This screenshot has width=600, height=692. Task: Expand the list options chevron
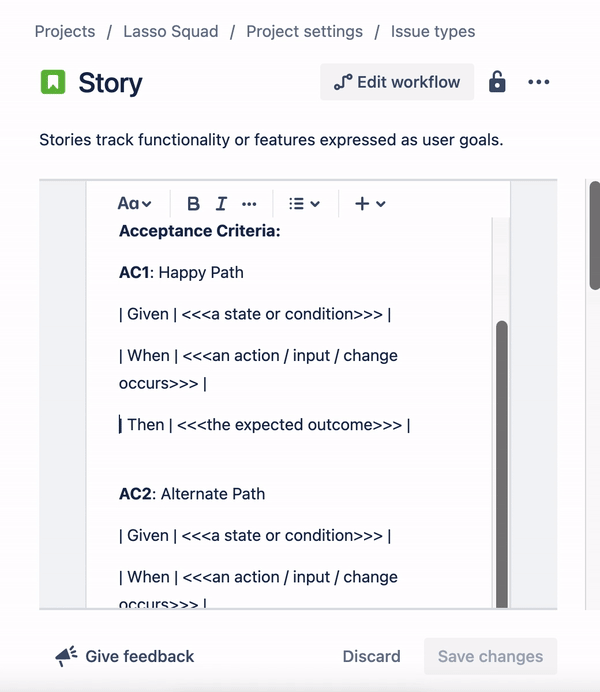[315, 204]
